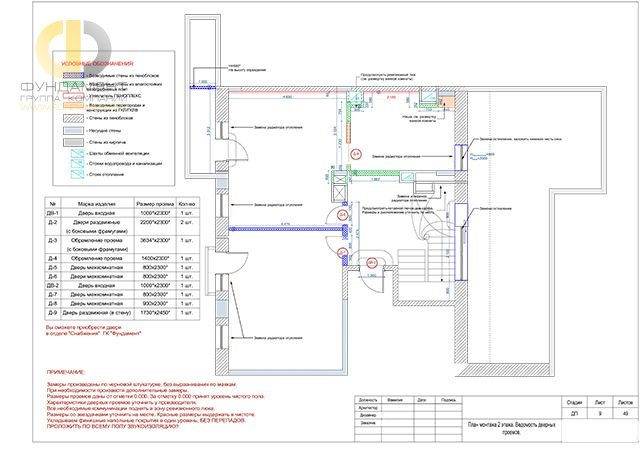Click the heating riser legend symbol
Viewport: 640px width, 449px height.
(x=77, y=174)
